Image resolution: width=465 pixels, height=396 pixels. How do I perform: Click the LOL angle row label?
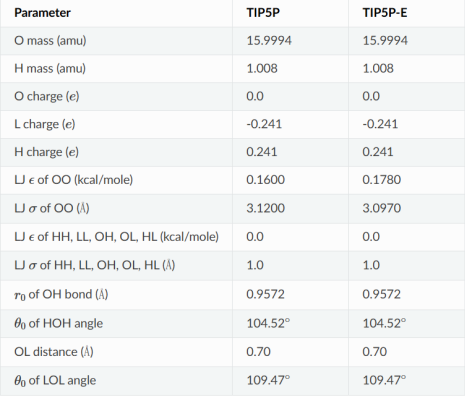55,380
